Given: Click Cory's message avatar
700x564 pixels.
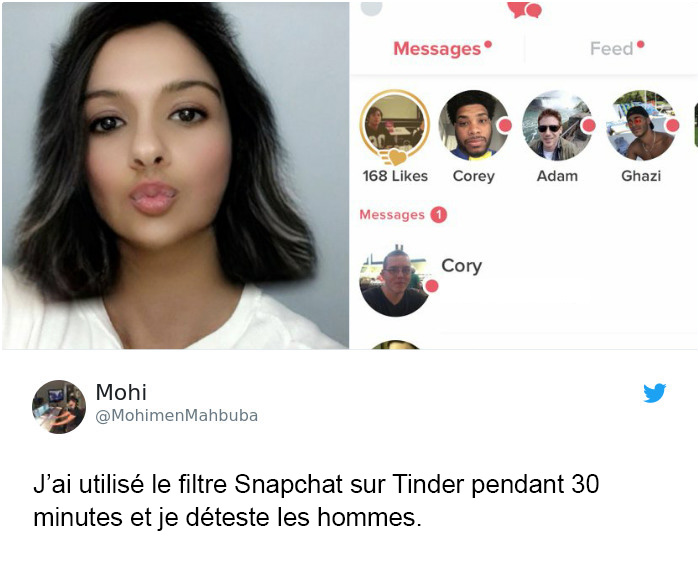Looking at the screenshot, I should (x=395, y=281).
